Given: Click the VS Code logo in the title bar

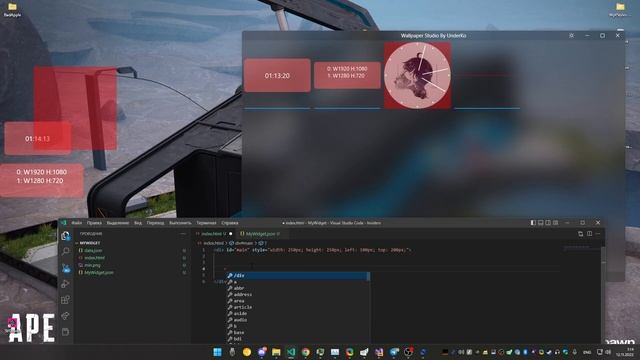Looking at the screenshot, I should 64,223.
